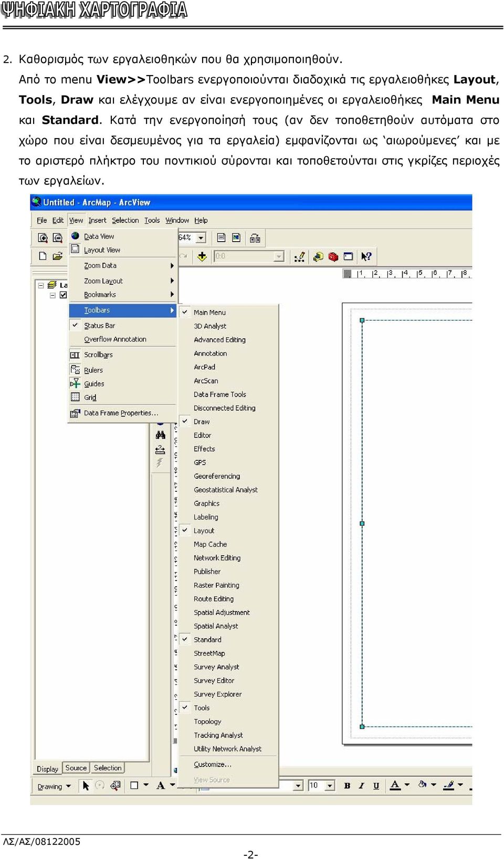Screen dimensions: 504x859
Task: Select the Measure tool icon
Action: [160, 449]
